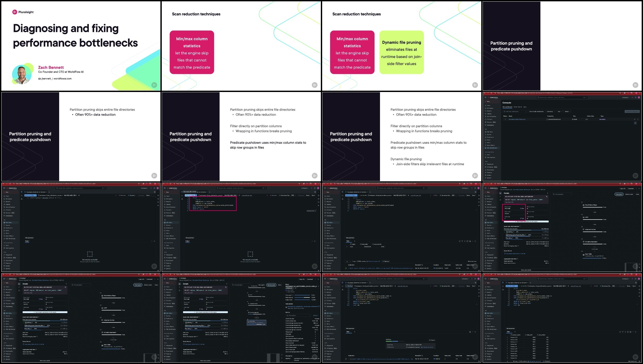Collapse sidebar icon on Compute page
This screenshot has height=364, width=643.
pyautogui.click(x=485, y=97)
